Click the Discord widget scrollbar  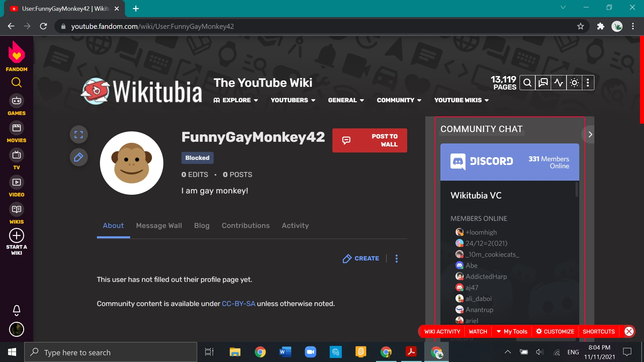coord(577,189)
